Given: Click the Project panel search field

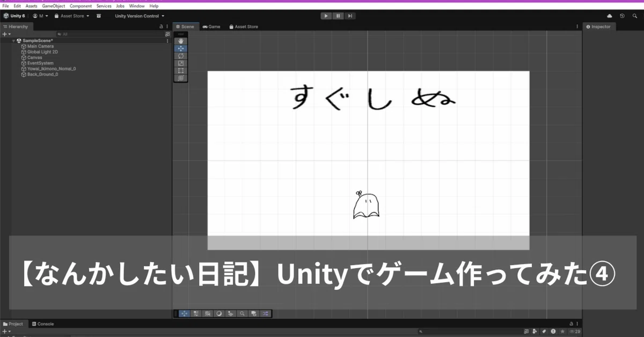Looking at the screenshot, I should tap(471, 332).
